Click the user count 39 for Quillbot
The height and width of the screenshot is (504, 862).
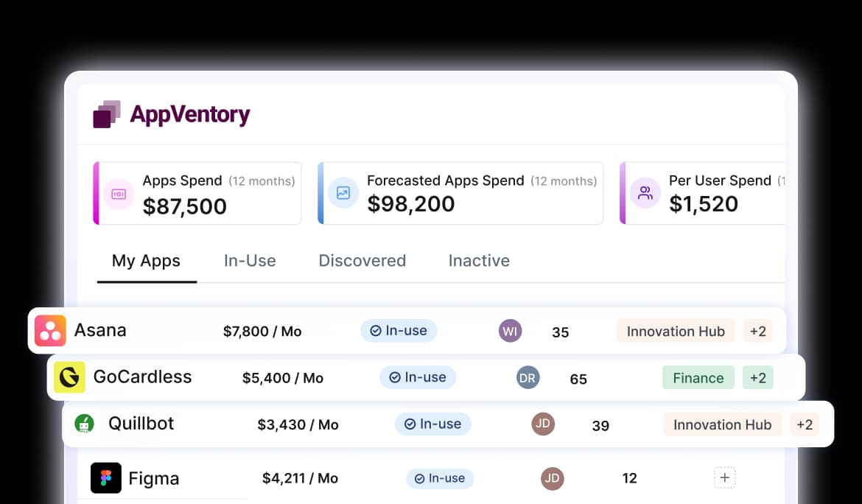pos(600,425)
